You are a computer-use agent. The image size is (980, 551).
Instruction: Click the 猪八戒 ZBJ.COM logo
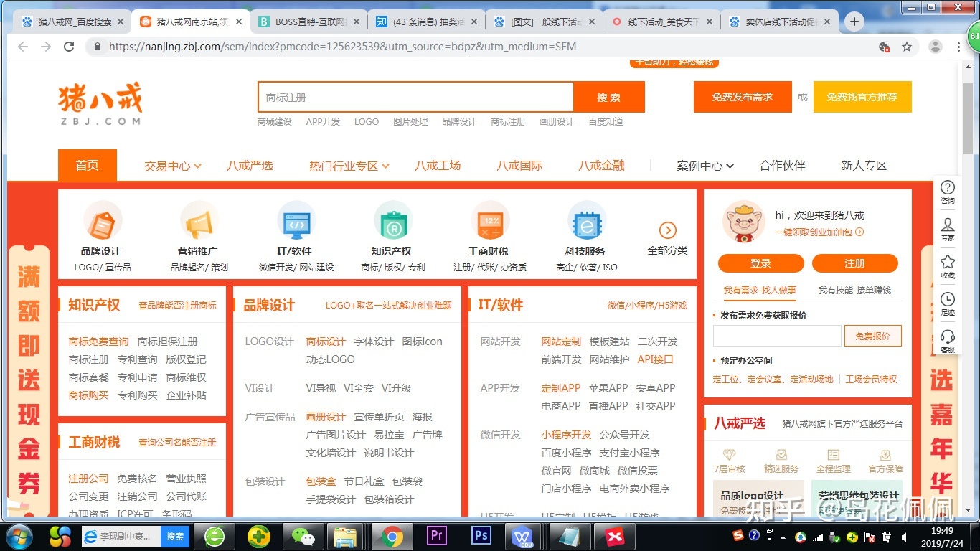point(100,103)
